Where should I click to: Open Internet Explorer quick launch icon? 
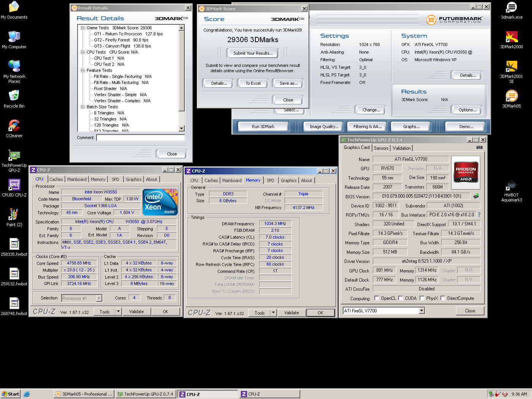tap(27, 394)
